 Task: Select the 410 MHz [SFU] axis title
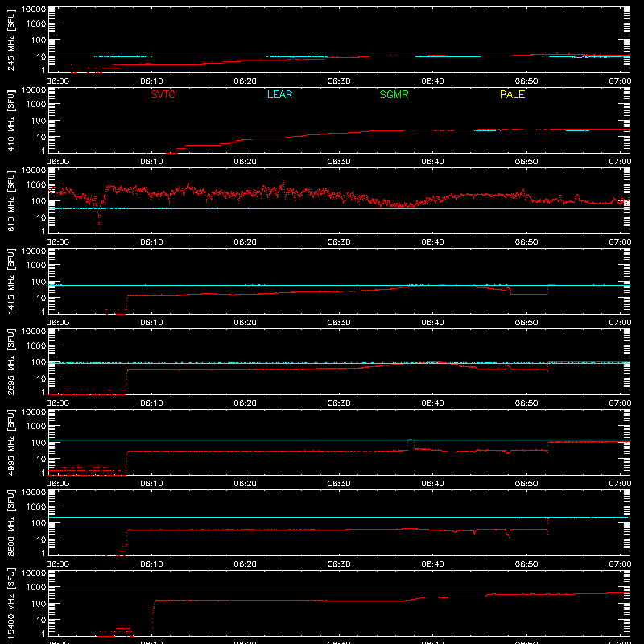(x=11, y=121)
